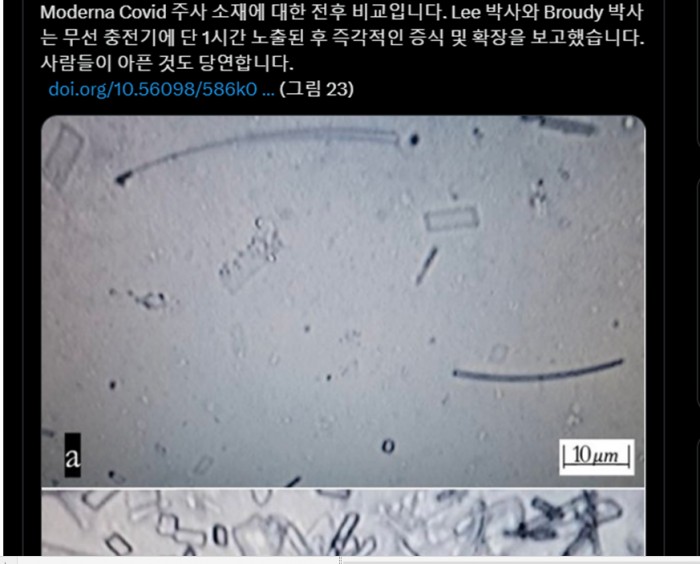700x564 pixels.
Task: Click the '(그림 23)' text after the link
Action: (317, 89)
